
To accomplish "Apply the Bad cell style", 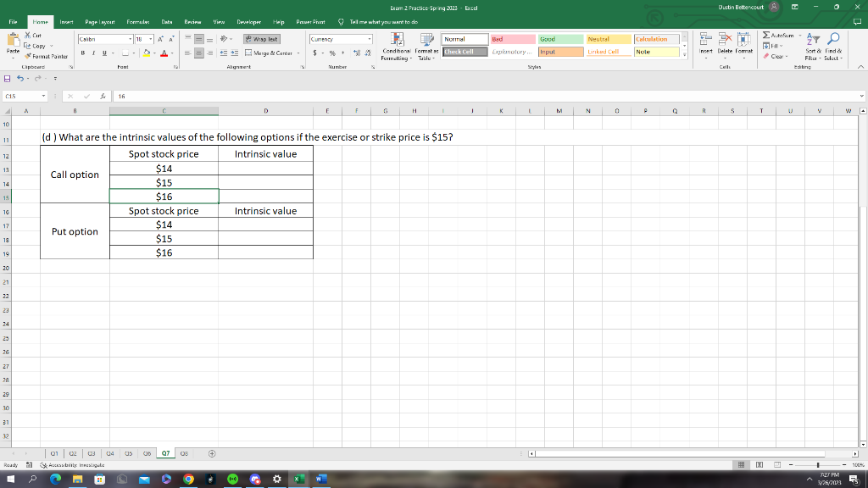I will point(513,39).
